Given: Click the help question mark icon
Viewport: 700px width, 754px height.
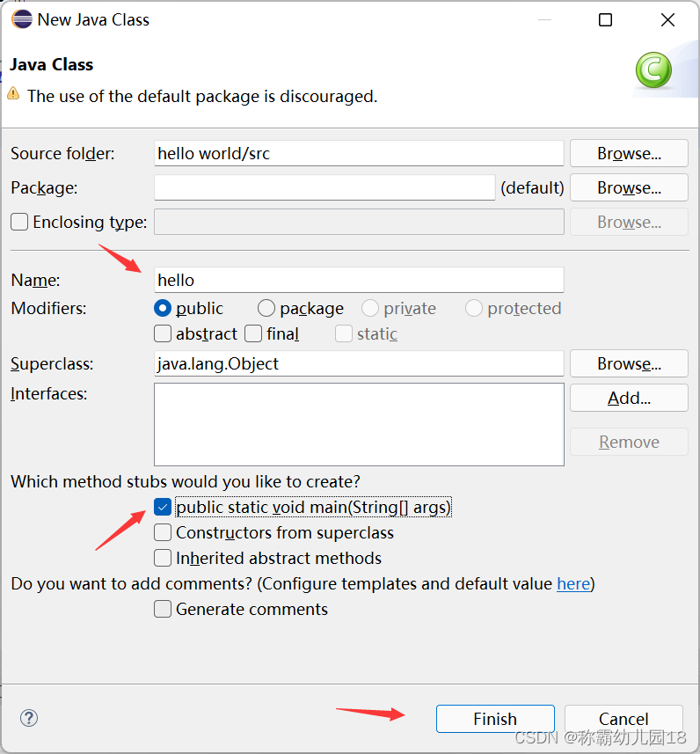Looking at the screenshot, I should [28, 719].
